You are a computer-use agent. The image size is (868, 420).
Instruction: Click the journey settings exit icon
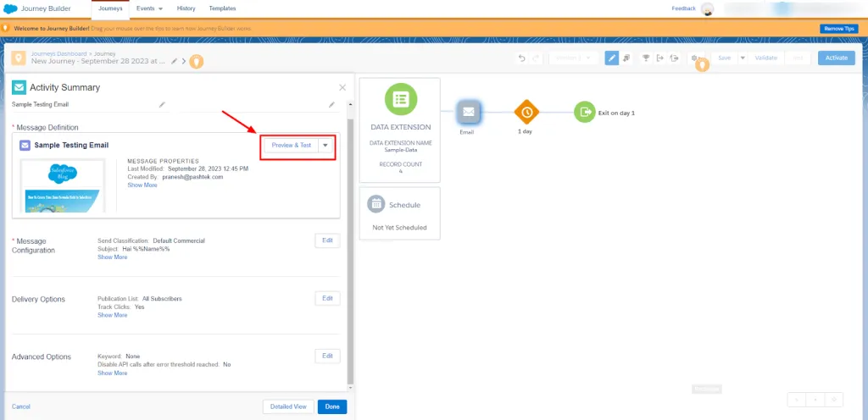click(x=674, y=58)
